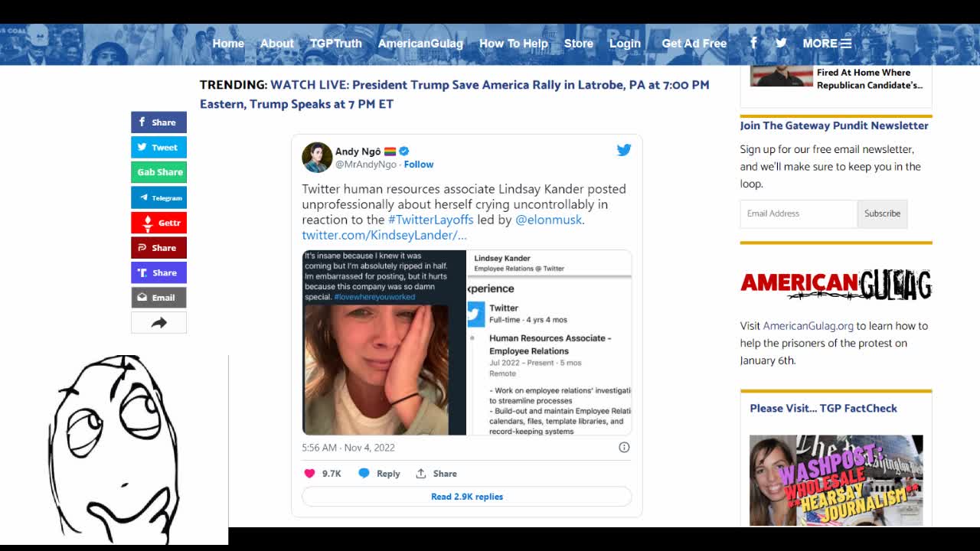Click the Gab Share button
This screenshot has width=980, height=551.
(x=158, y=172)
